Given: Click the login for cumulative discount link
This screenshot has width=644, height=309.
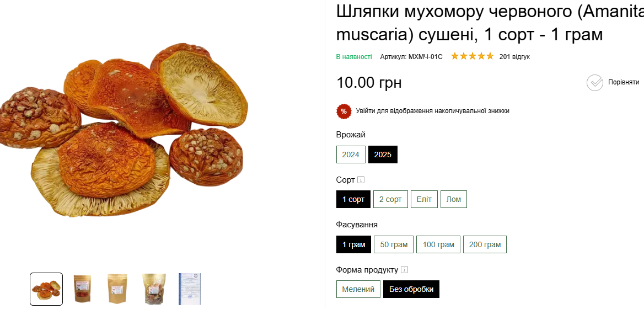Looking at the screenshot, I should coord(432,111).
